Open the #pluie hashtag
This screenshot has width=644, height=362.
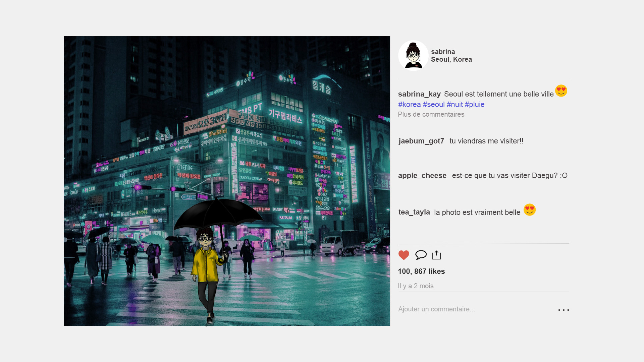[x=475, y=105]
